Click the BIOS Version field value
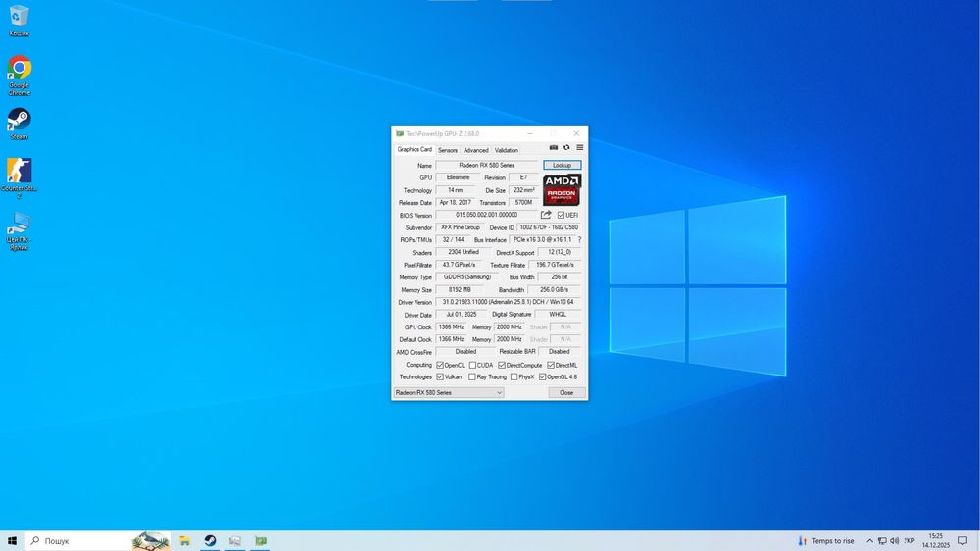The width and height of the screenshot is (980, 551). pos(486,215)
